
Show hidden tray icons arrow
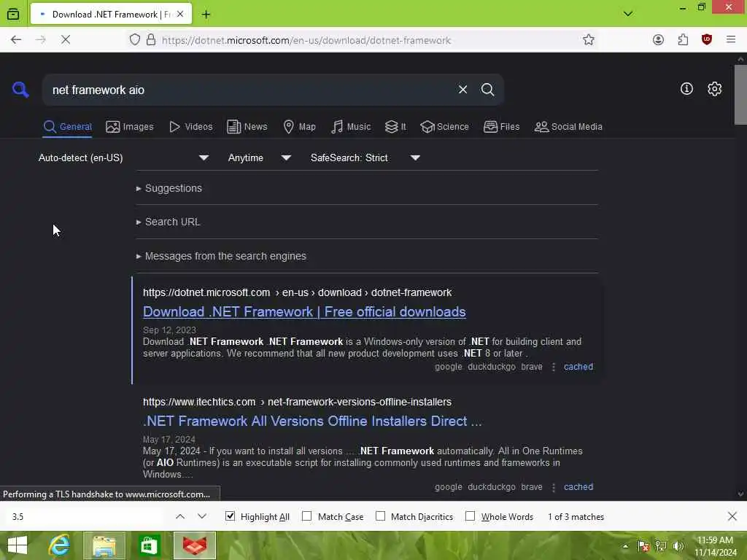625,546
